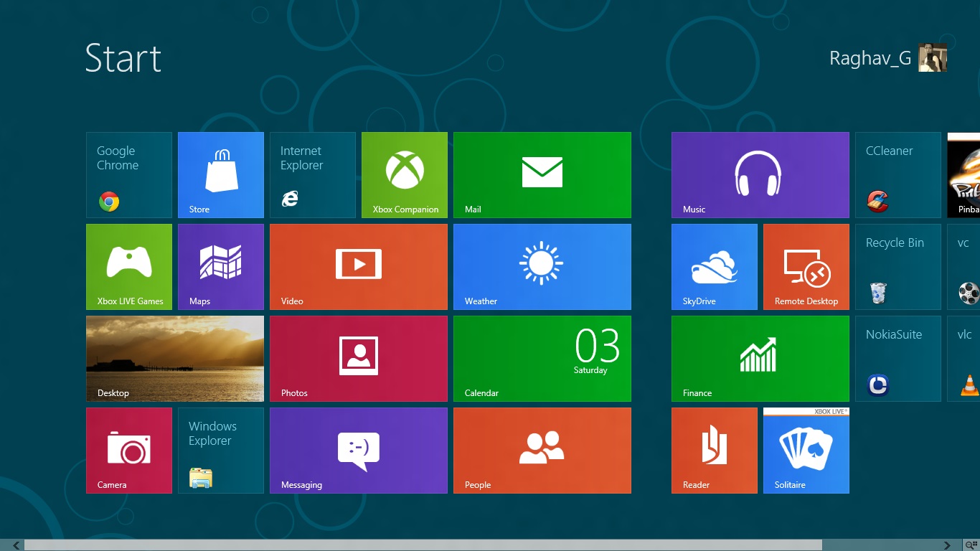Viewport: 980px width, 551px height.
Task: Open the Windows Explorer tile
Action: [x=221, y=451]
